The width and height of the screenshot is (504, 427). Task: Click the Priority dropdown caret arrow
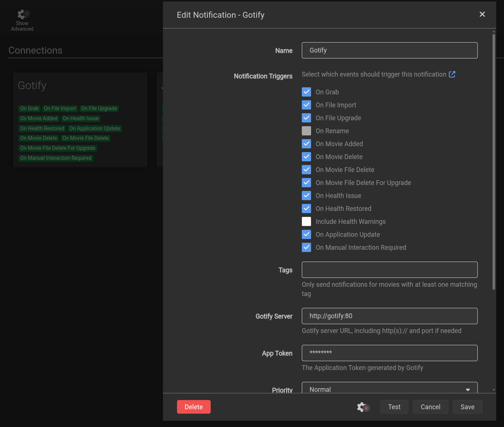pos(468,390)
